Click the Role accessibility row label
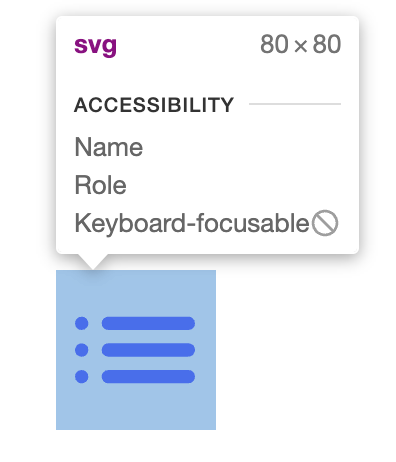This screenshot has height=462, width=396. point(100,185)
